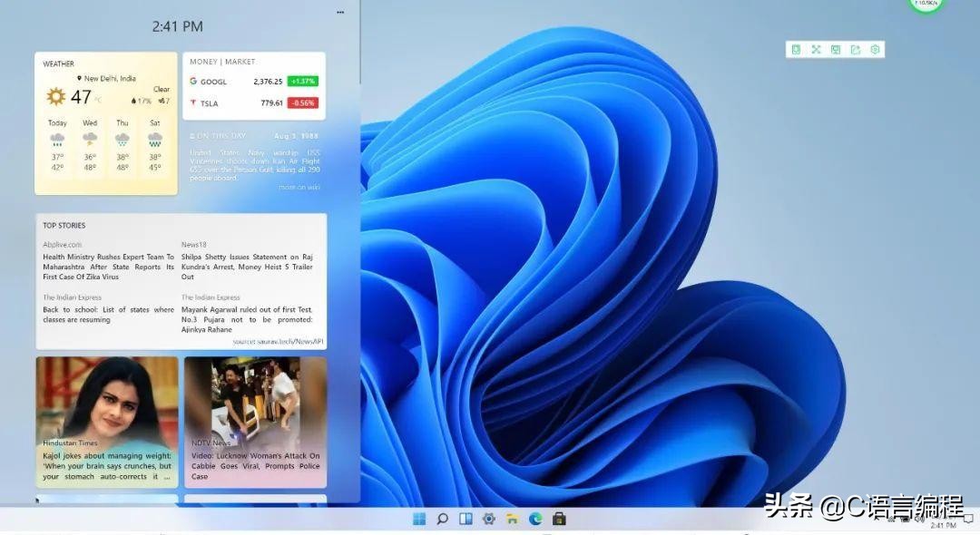Image resolution: width=980 pixels, height=535 pixels.
Task: Open the three-dot menu atop the widgets panel
Action: click(340, 11)
